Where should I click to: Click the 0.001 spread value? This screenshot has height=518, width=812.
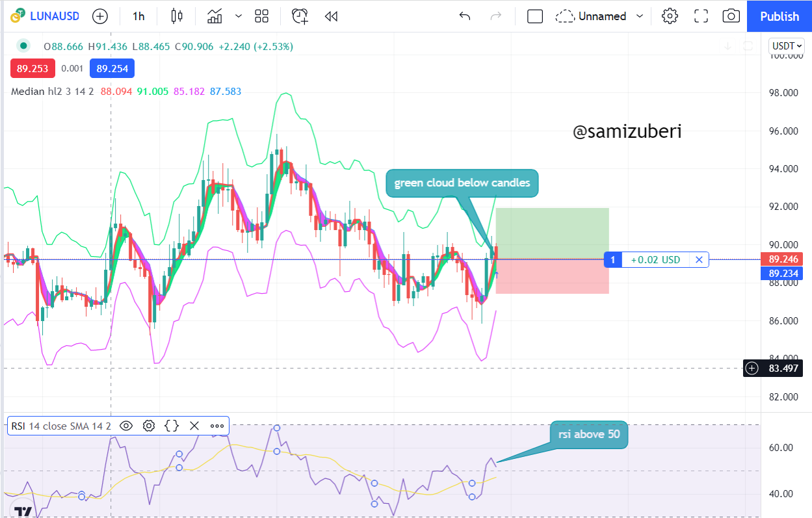[72, 68]
